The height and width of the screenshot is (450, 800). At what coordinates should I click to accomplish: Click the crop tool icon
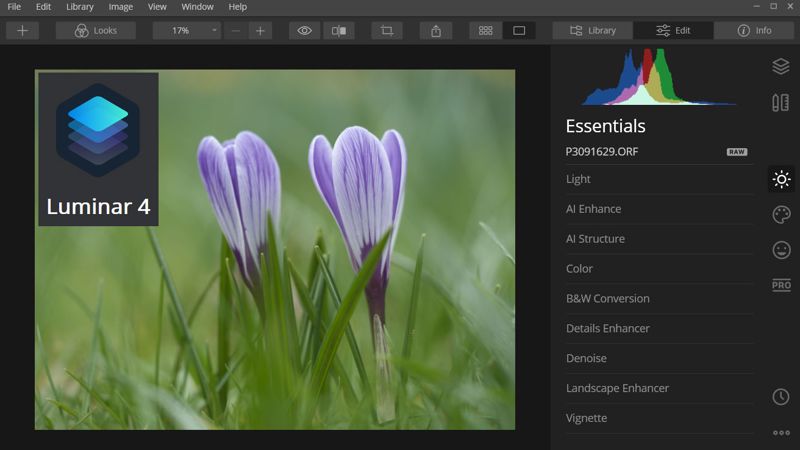tap(387, 31)
